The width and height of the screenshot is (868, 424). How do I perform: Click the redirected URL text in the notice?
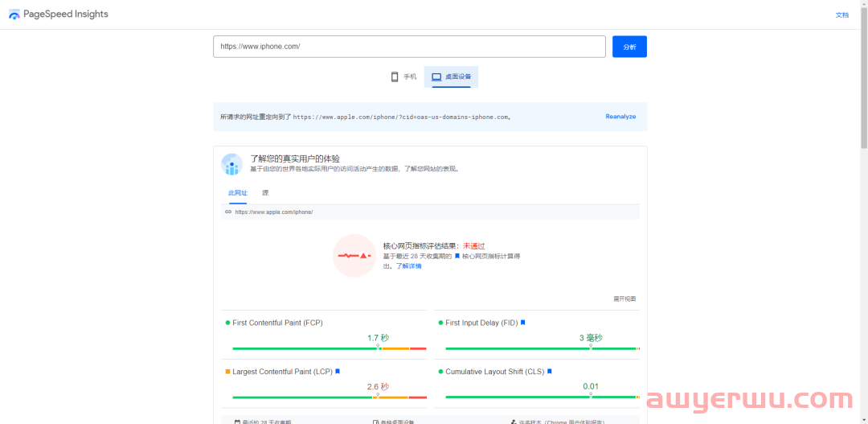coord(400,117)
